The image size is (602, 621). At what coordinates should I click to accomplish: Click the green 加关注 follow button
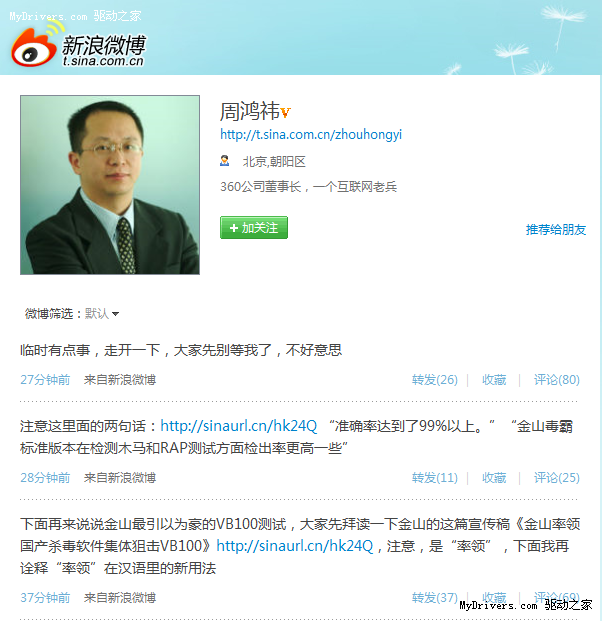click(254, 228)
